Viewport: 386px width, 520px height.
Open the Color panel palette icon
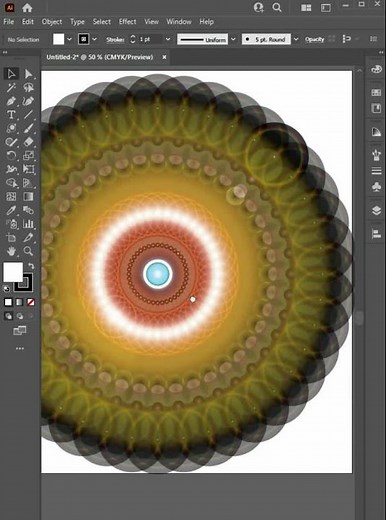(376, 69)
